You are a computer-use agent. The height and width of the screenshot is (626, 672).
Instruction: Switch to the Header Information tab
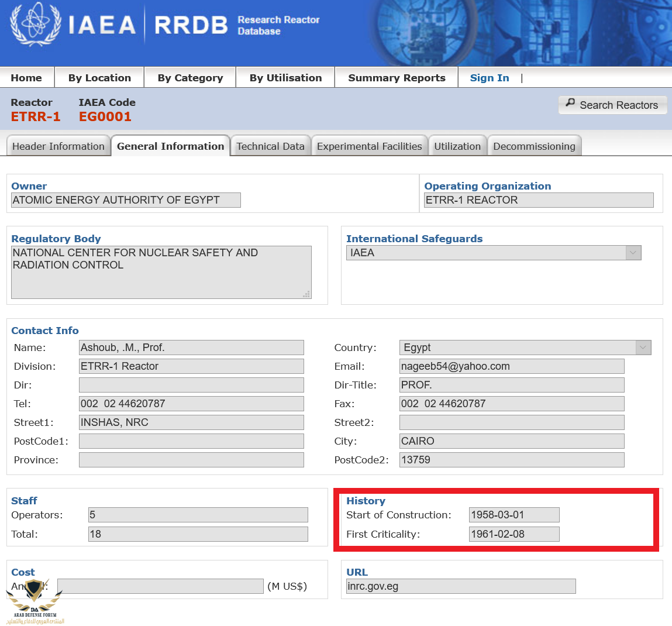(x=58, y=146)
